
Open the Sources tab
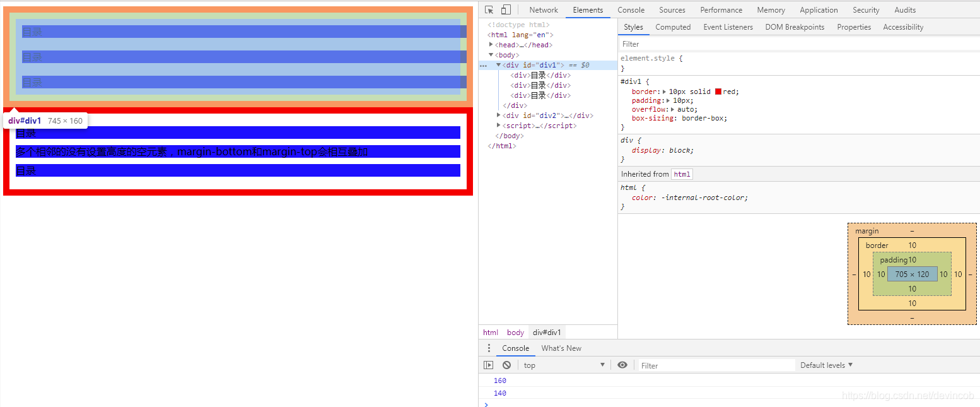coord(672,10)
